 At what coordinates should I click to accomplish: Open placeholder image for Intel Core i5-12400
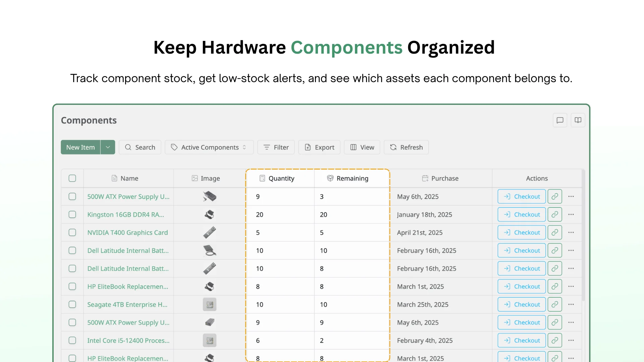210,340
